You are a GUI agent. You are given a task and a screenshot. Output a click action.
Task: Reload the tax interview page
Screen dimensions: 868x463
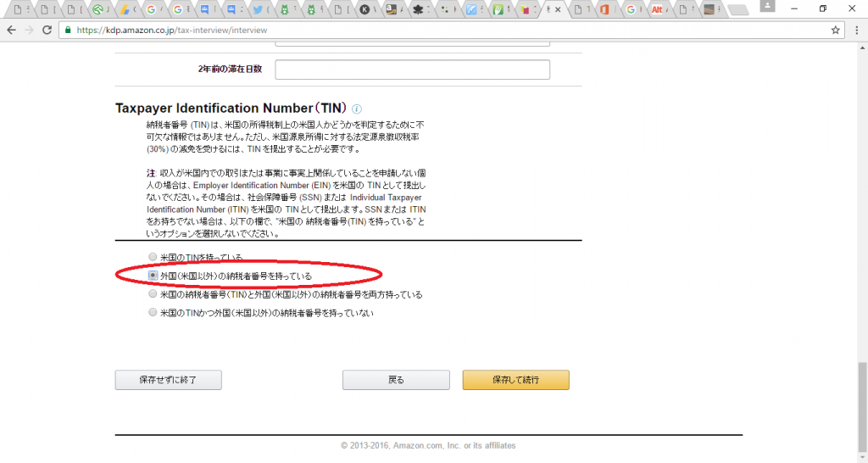pos(47,30)
